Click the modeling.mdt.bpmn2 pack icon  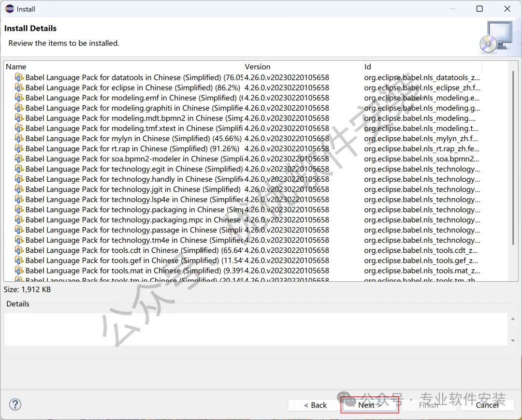click(19, 118)
